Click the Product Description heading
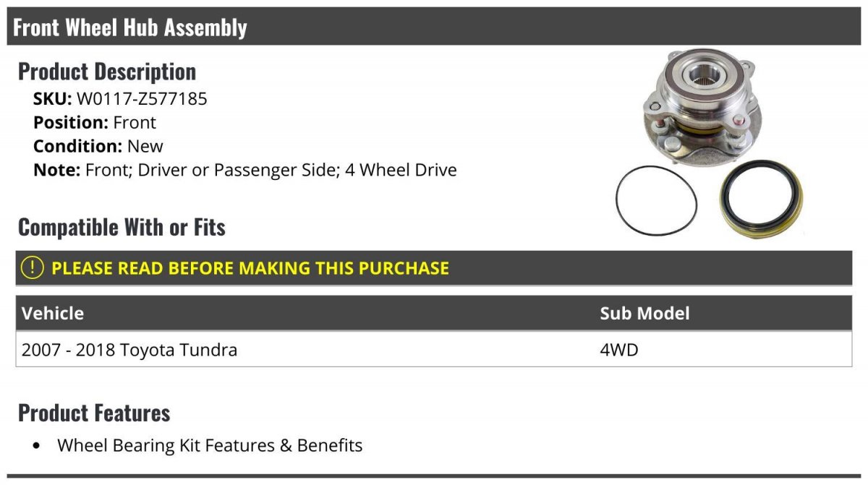 [x=107, y=72]
